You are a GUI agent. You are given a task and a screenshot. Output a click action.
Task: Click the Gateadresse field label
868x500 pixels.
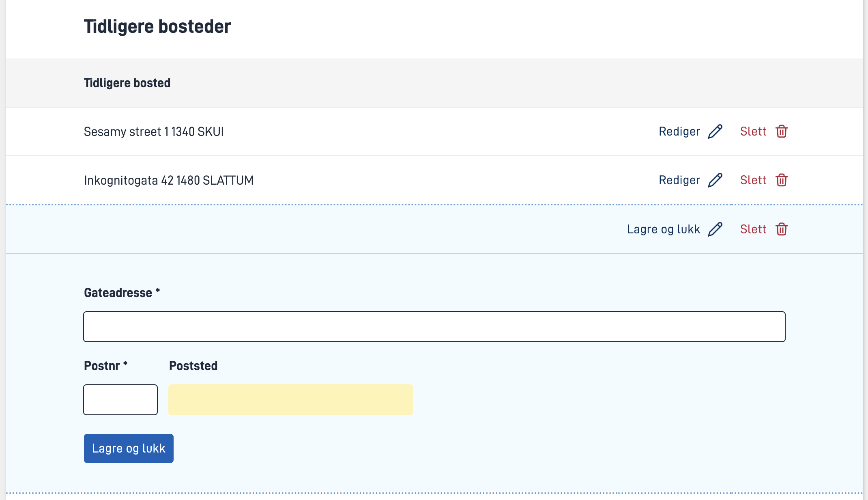(118, 293)
